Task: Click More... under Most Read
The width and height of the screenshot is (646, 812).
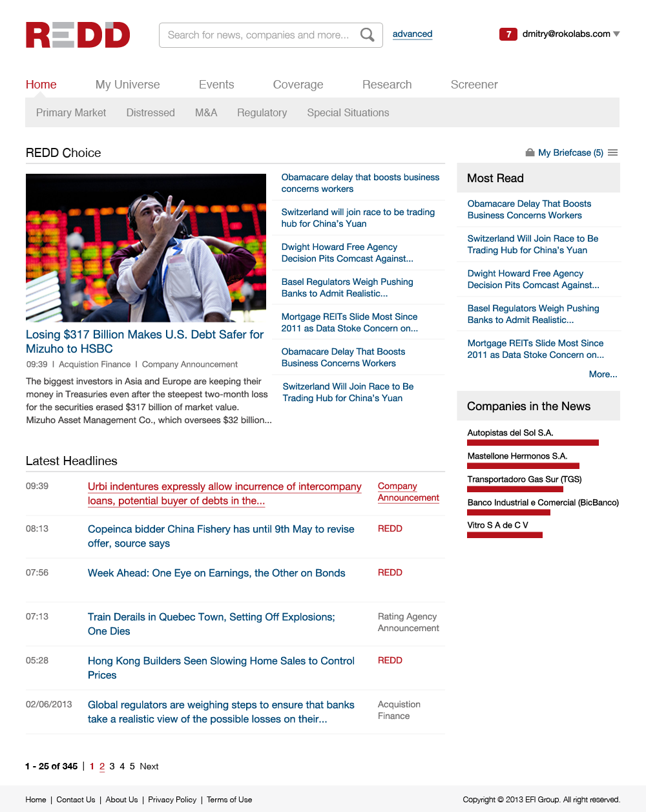Action: pyautogui.click(x=603, y=374)
